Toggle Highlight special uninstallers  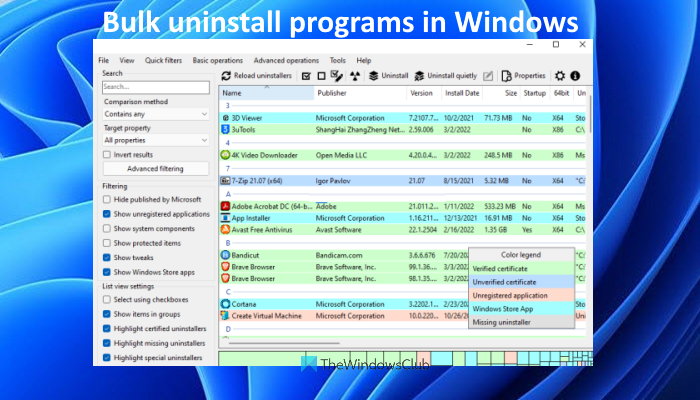(x=107, y=358)
